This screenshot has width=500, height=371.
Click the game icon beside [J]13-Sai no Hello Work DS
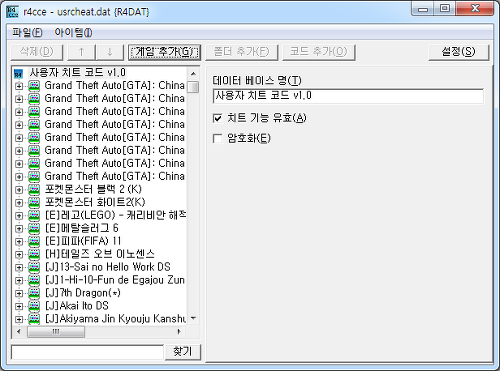click(x=34, y=267)
